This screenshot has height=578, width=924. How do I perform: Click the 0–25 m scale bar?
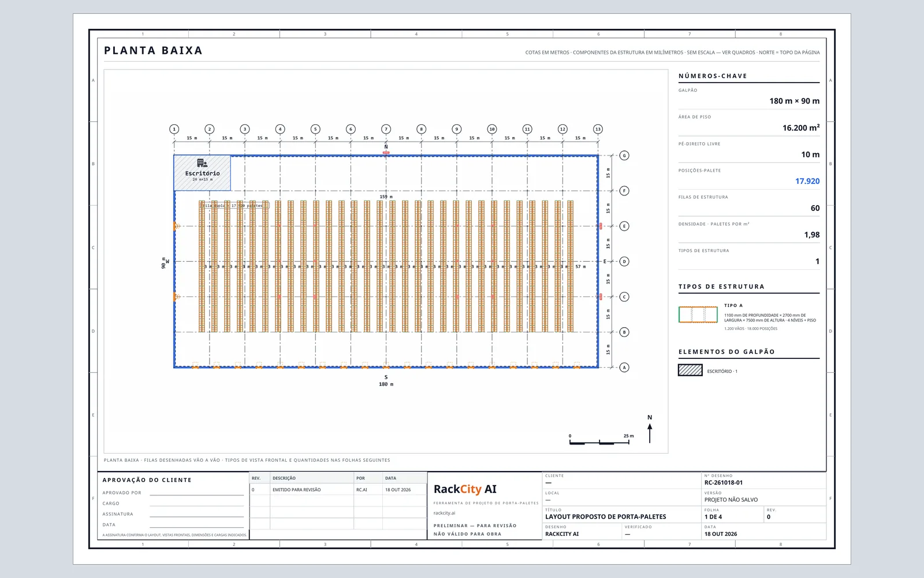click(599, 442)
